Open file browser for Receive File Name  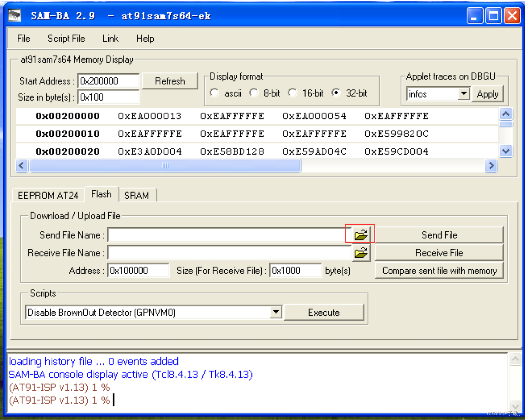pyautogui.click(x=360, y=253)
